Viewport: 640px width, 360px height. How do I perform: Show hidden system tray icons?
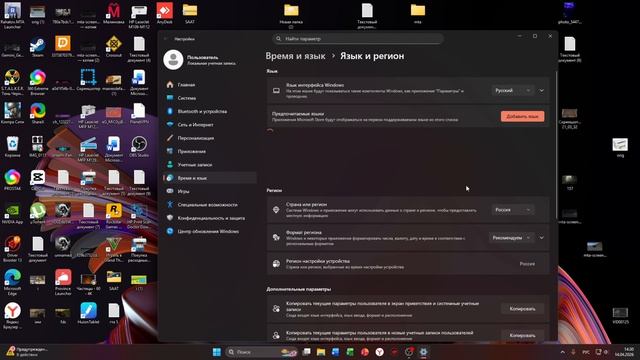563,352
